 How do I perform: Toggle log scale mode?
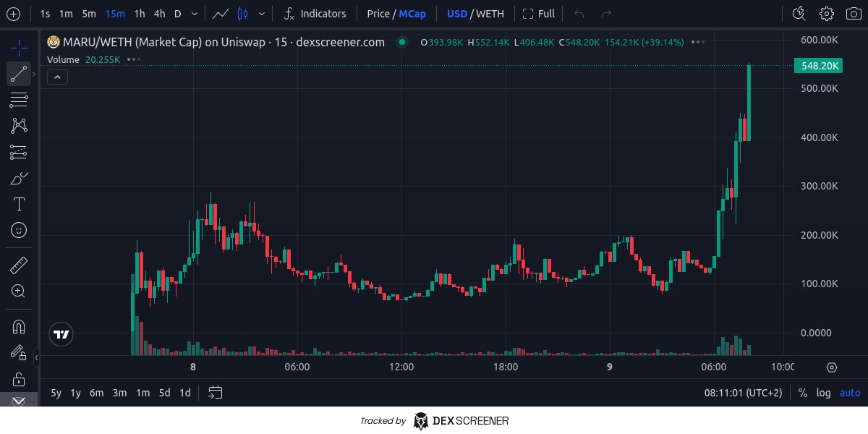[824, 393]
